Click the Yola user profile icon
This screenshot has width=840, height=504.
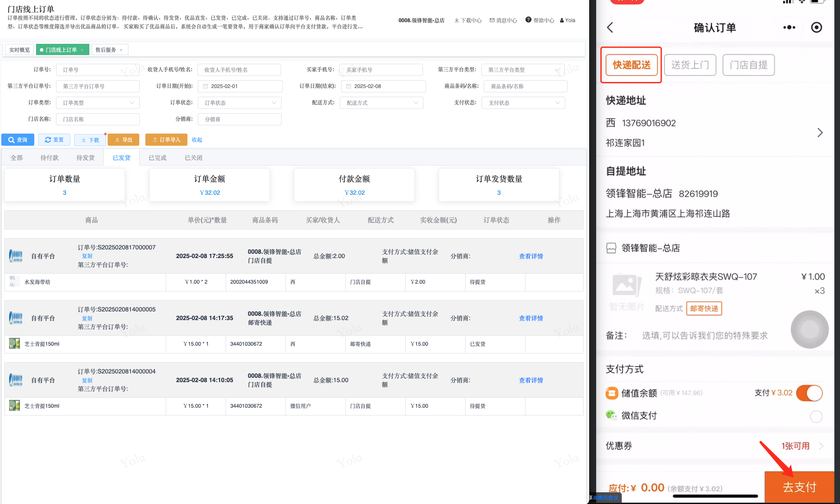(562, 20)
